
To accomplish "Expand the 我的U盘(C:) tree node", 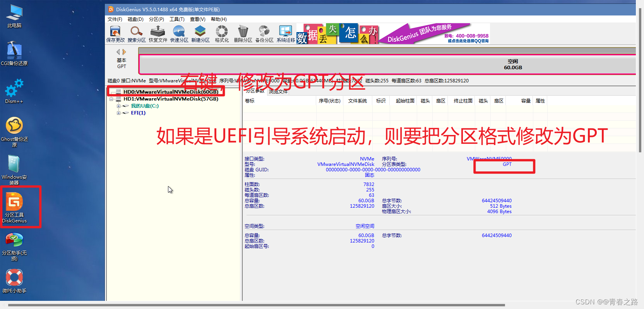I will [x=118, y=106].
